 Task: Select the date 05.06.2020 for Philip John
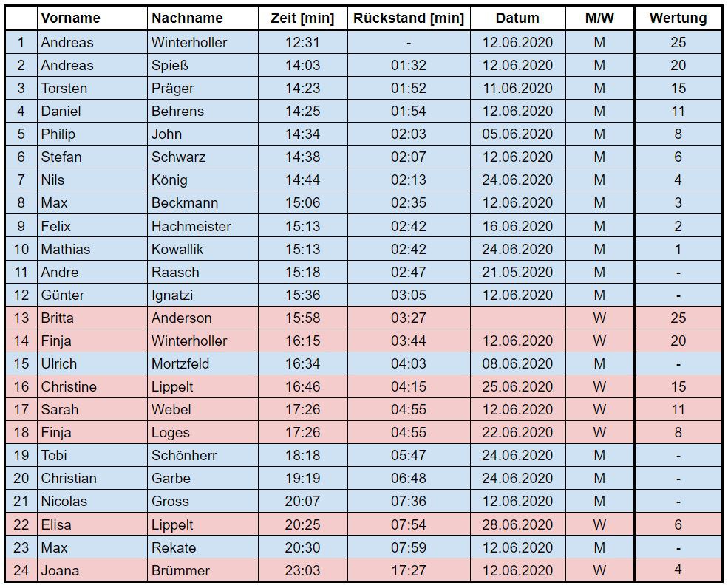517,134
